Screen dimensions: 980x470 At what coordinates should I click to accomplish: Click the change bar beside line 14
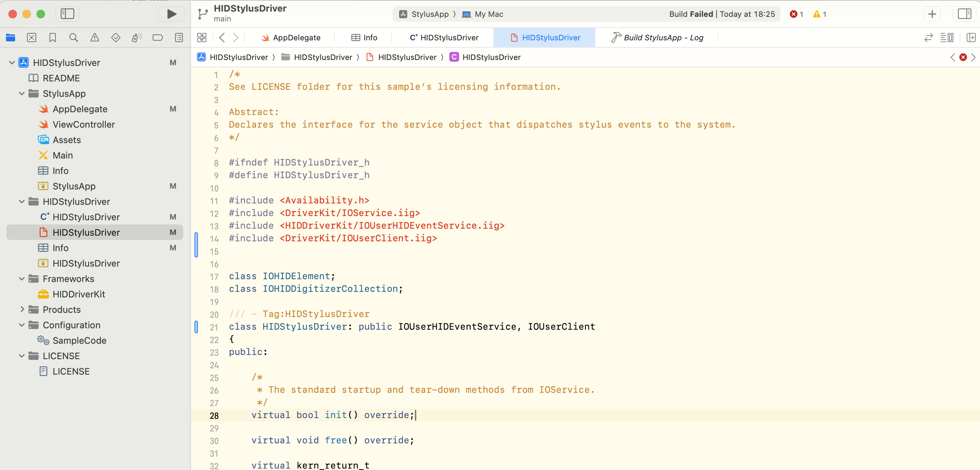point(196,245)
